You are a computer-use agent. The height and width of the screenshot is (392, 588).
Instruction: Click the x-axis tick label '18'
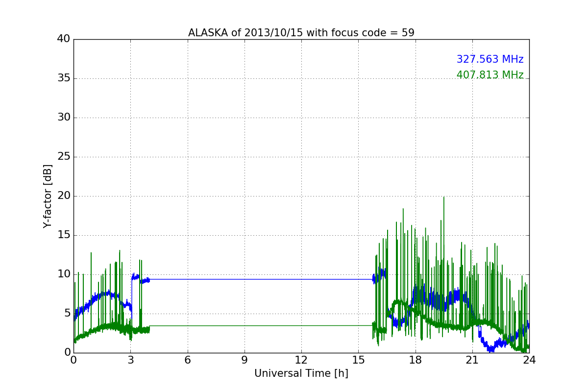coord(416,360)
